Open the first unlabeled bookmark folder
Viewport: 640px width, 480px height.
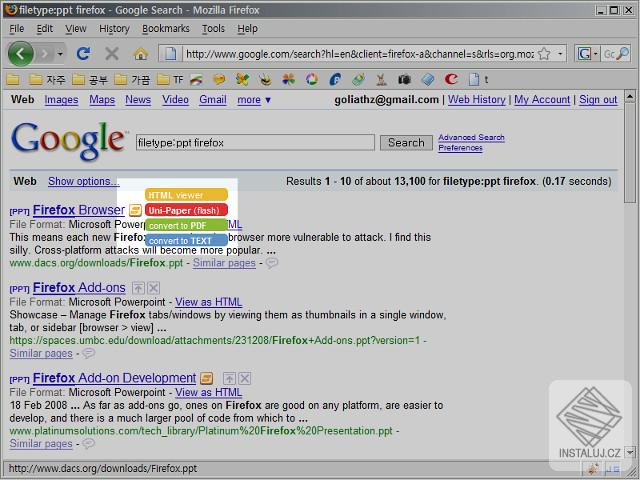[13, 80]
